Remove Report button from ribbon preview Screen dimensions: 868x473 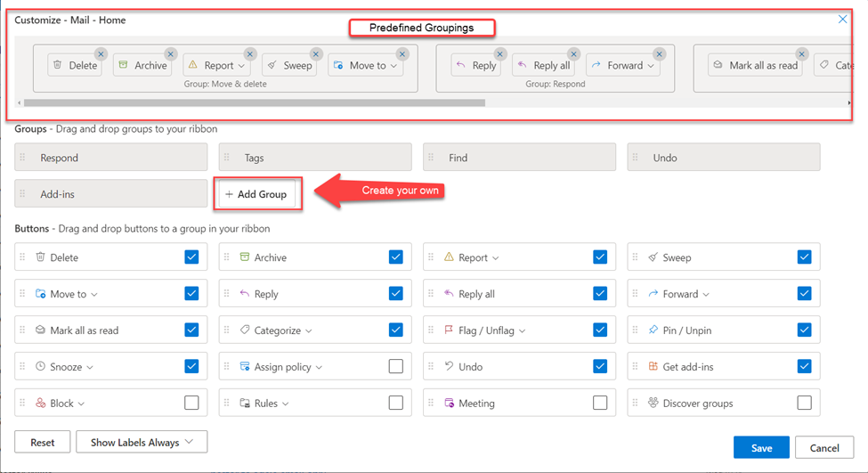[x=250, y=54]
